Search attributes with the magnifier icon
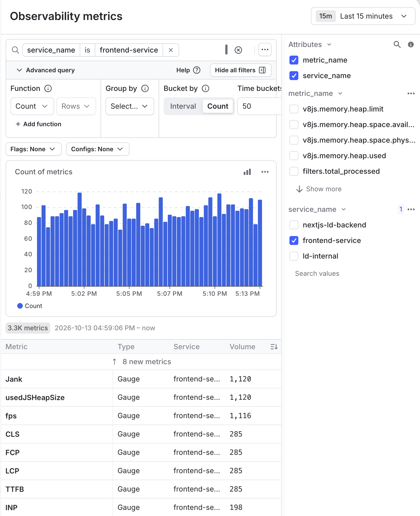This screenshot has width=420, height=516. pos(397,44)
